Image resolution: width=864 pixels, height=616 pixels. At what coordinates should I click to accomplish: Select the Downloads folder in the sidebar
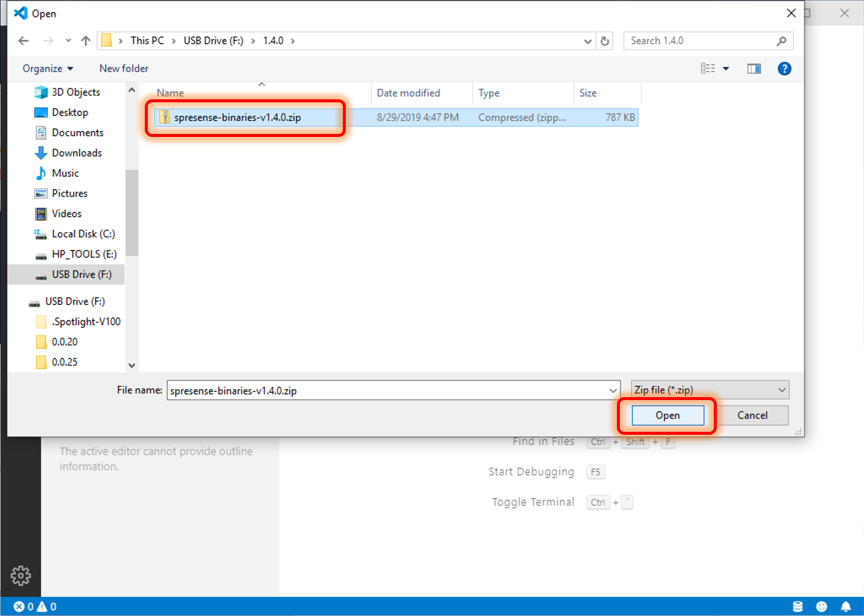[x=77, y=153]
